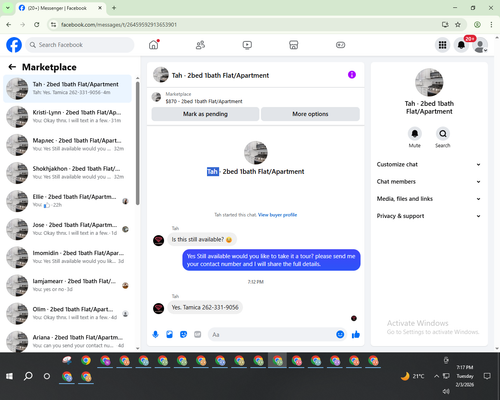The height and width of the screenshot is (400, 500).
Task: Open the Watch video icon
Action: (247, 45)
